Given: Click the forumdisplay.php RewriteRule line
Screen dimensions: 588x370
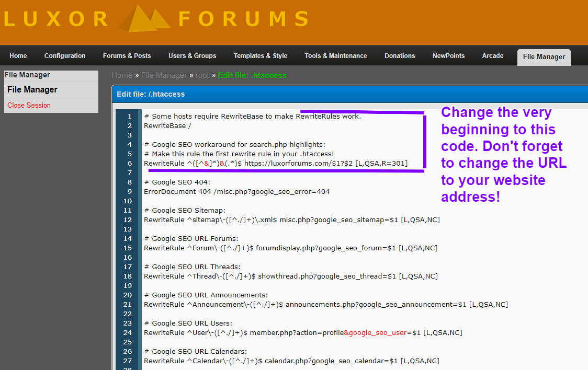Looking at the screenshot, I should point(291,248).
